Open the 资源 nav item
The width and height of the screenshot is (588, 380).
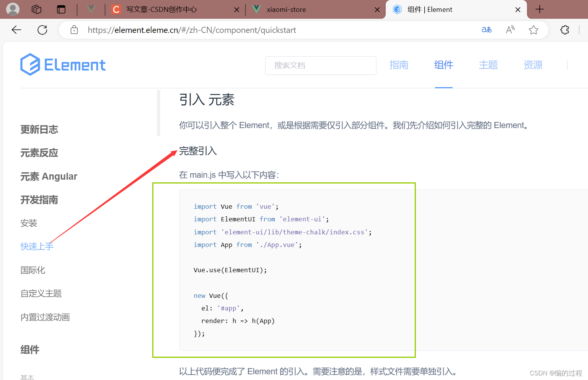click(533, 65)
